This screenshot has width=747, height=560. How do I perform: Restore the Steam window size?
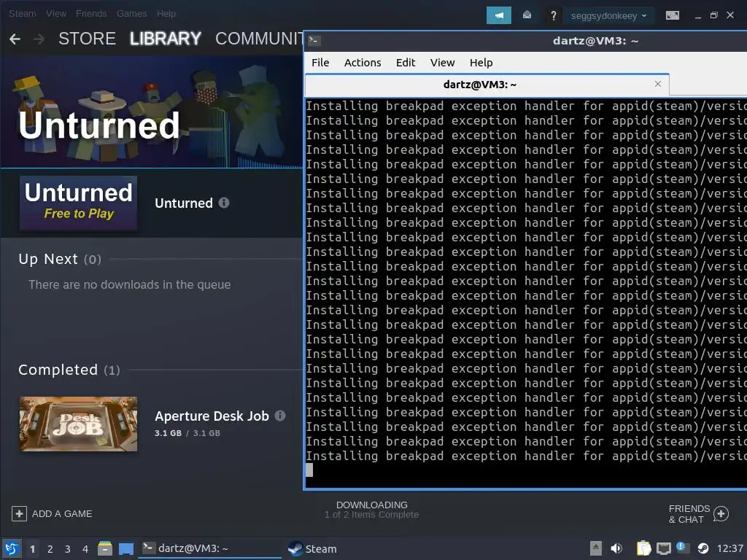(x=713, y=15)
